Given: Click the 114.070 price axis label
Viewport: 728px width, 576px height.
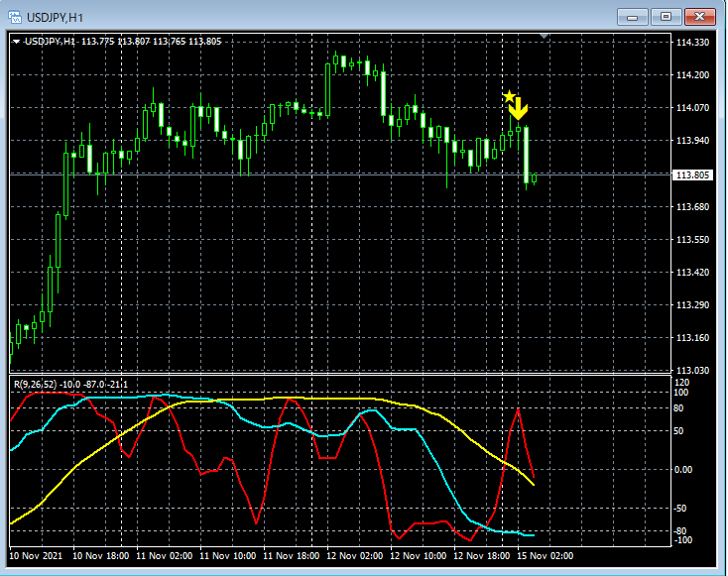Looking at the screenshot, I should click(x=692, y=108).
